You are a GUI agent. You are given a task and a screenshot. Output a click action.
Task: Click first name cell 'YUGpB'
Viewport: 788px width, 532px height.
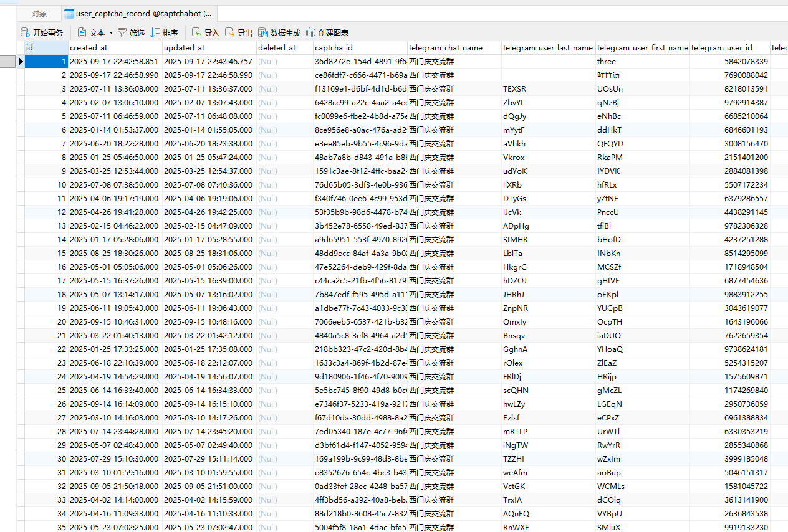point(643,308)
